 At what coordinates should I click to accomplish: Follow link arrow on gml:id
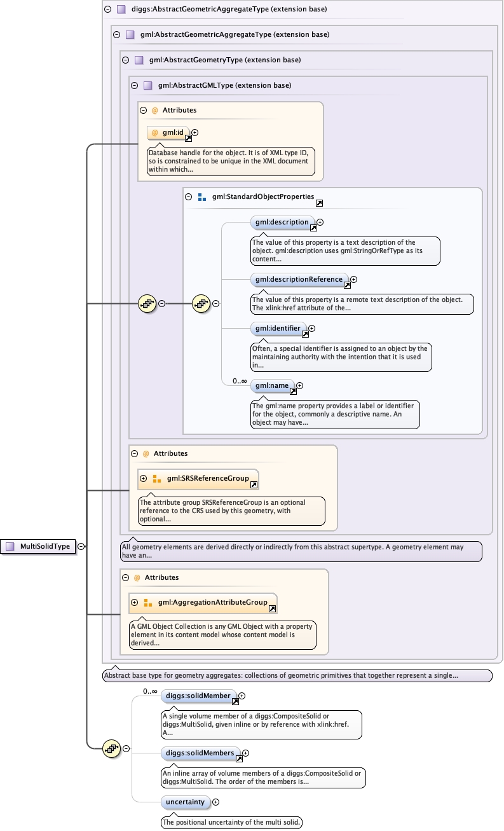(189, 137)
